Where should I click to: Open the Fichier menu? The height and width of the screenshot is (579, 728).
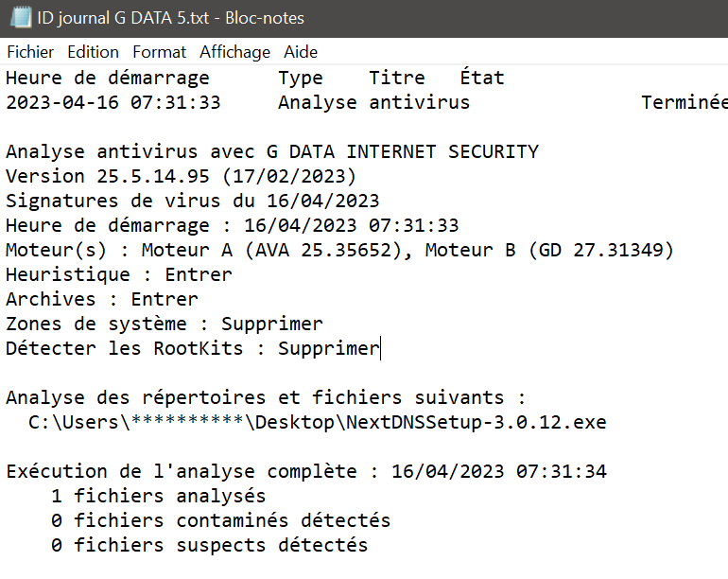click(30, 52)
